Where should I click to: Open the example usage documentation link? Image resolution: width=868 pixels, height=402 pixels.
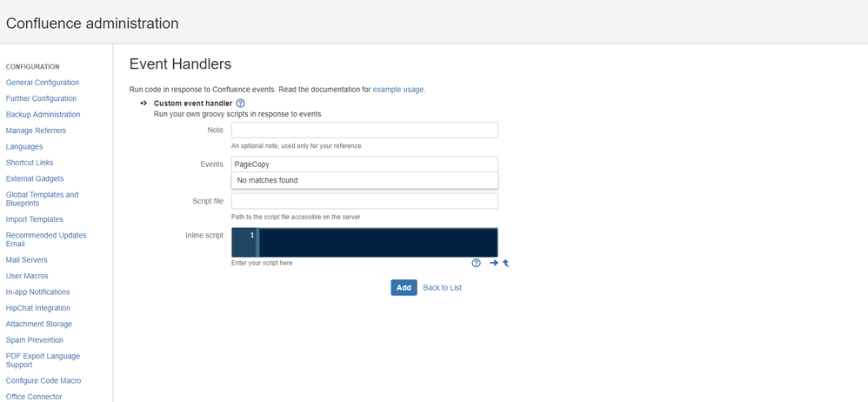[398, 89]
